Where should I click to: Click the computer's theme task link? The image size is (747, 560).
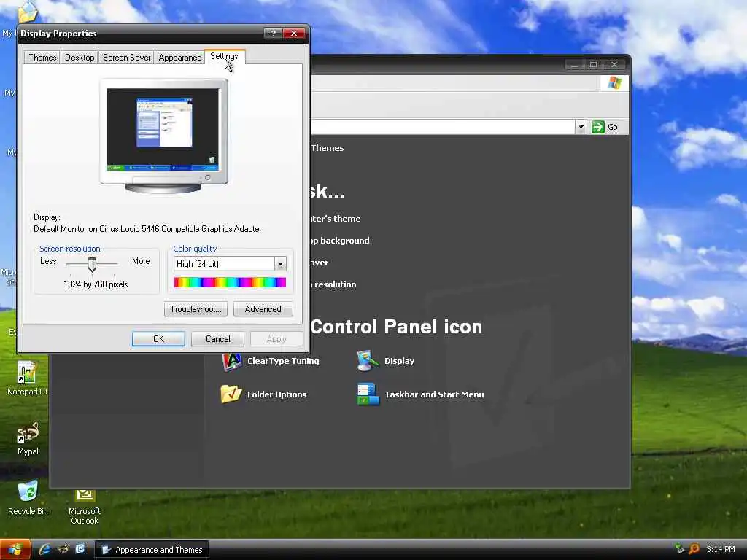tap(336, 219)
